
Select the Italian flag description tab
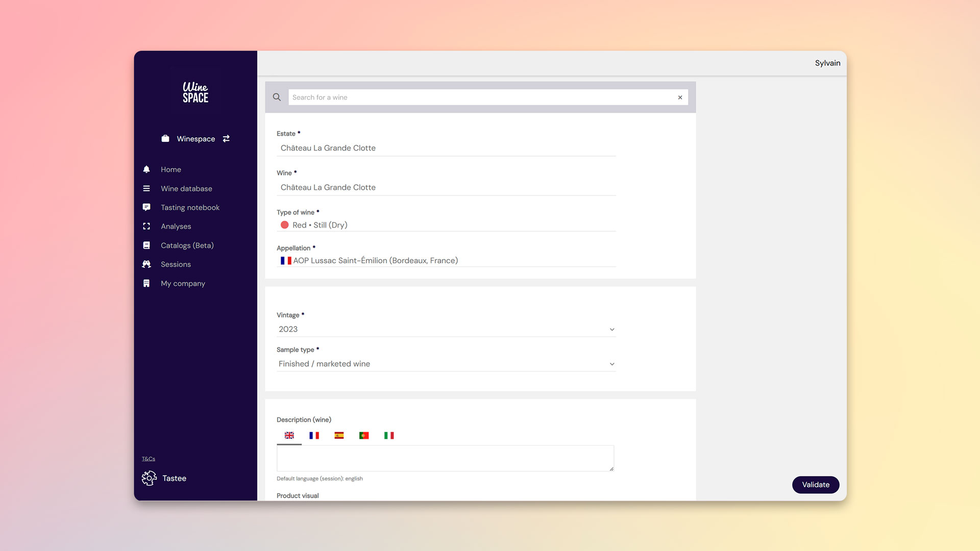(389, 435)
